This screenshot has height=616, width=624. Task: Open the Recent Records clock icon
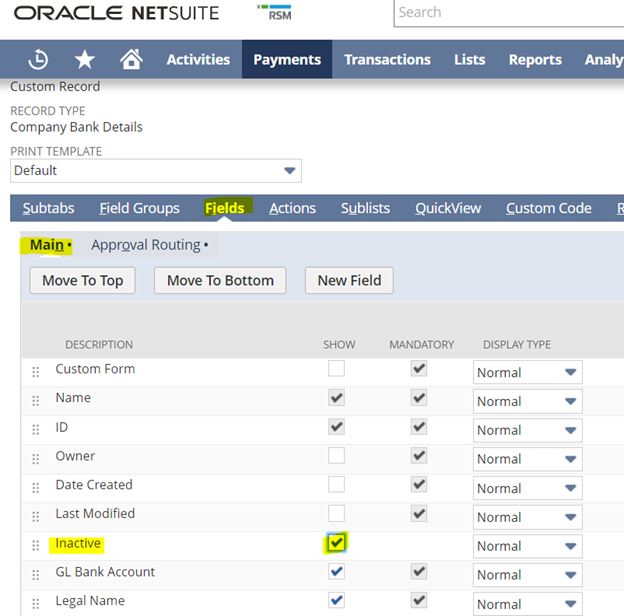[x=38, y=59]
